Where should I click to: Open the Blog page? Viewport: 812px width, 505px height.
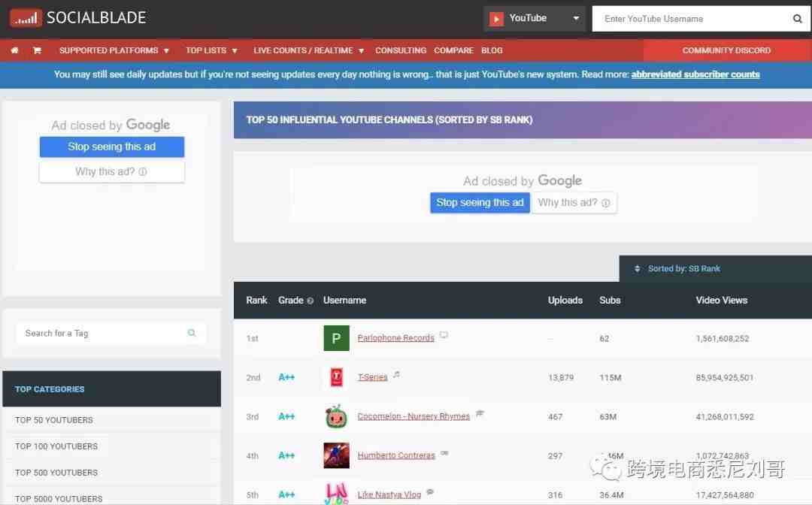pos(492,50)
